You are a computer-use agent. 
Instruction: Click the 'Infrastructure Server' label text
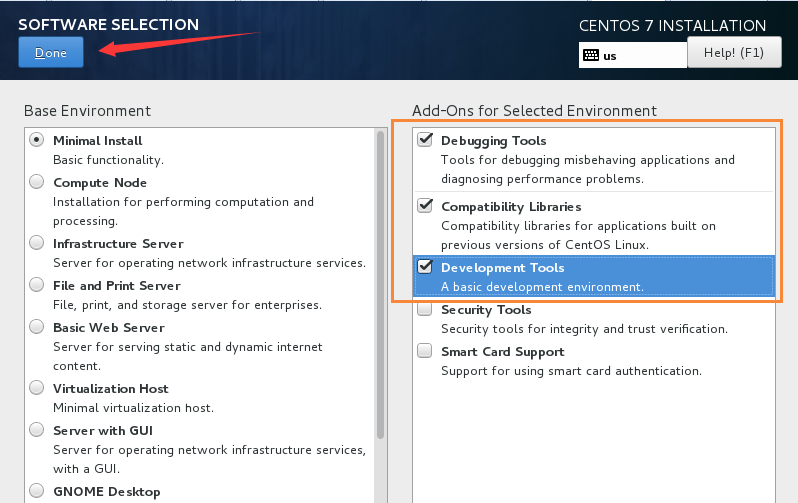tap(118, 244)
